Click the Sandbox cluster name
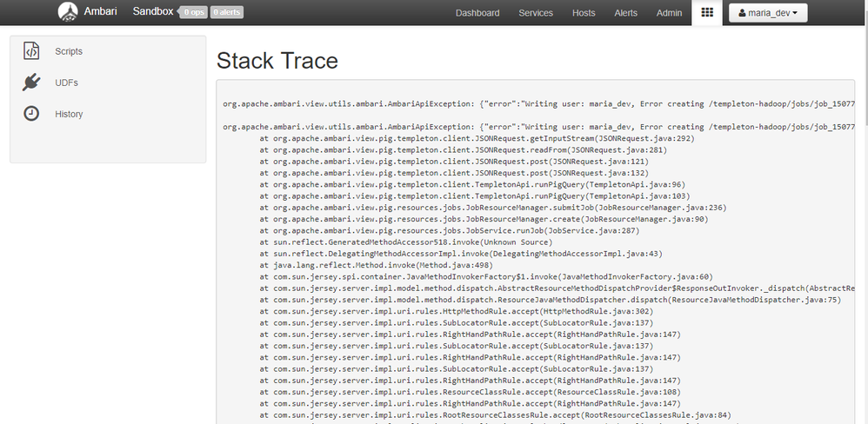This screenshot has width=868, height=424. (x=153, y=12)
